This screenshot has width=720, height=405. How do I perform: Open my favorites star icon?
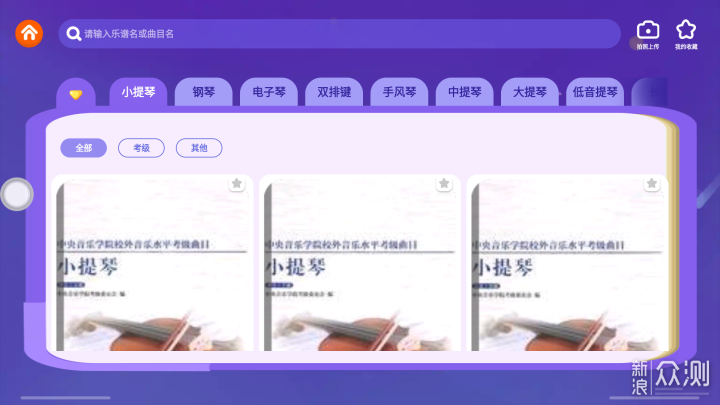tap(686, 34)
